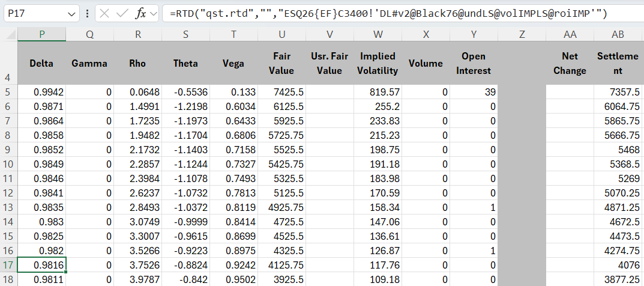Click the Gamma column heading cell
644x286 pixels.
coord(89,63)
